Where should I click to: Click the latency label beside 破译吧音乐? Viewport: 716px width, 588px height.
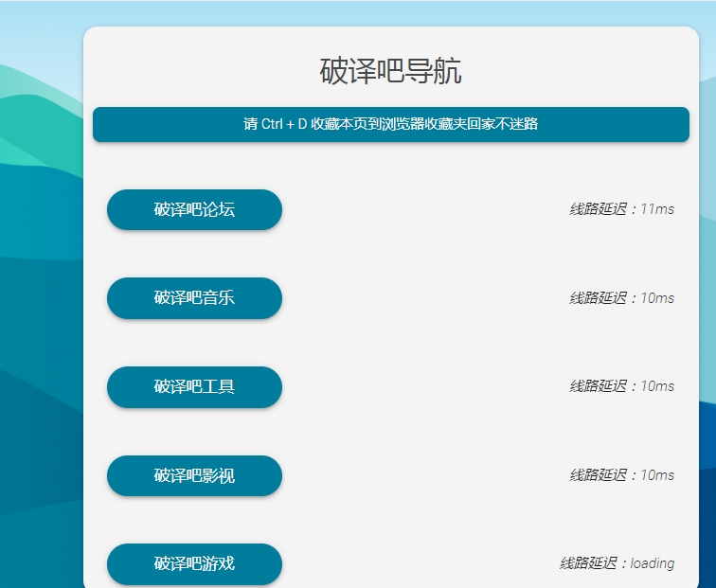coord(621,298)
